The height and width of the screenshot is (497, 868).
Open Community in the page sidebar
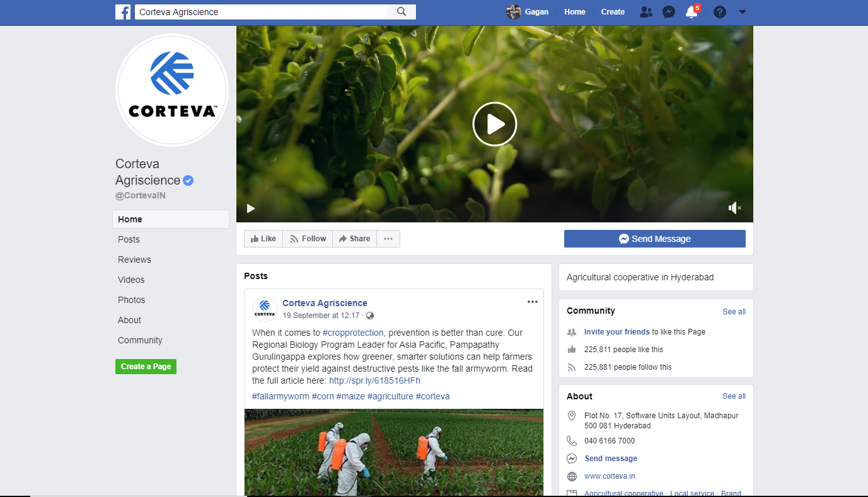coord(140,340)
